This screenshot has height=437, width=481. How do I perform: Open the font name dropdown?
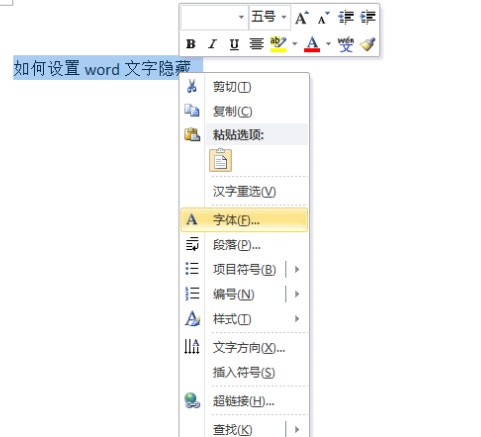coord(241,17)
